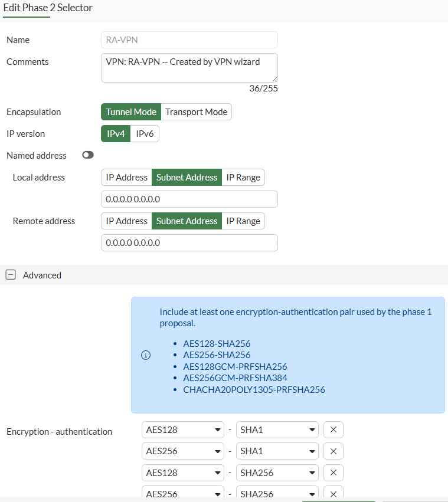
Task: Click the info icon beside the proposal note
Action: click(x=146, y=355)
